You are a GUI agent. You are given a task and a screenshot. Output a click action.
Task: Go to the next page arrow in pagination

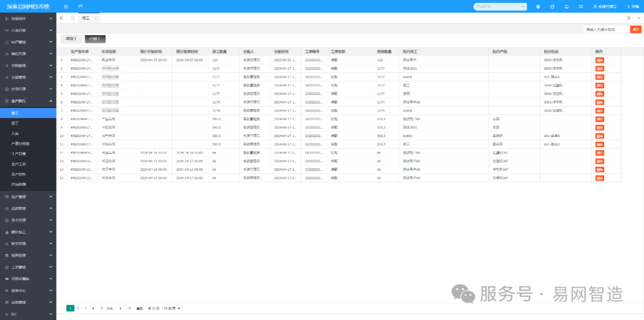(x=101, y=308)
